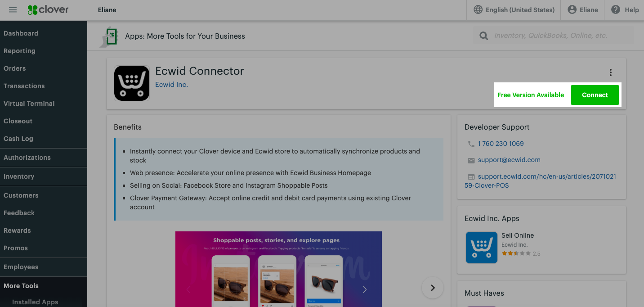This screenshot has height=307, width=644.
Task: Click the Clover logo
Action: (48, 9)
